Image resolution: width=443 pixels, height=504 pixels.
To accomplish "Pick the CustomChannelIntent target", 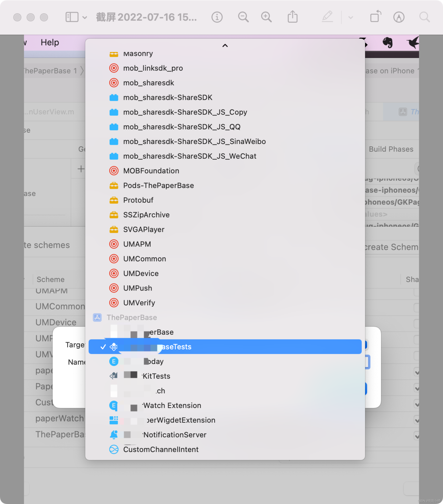I will [x=161, y=449].
